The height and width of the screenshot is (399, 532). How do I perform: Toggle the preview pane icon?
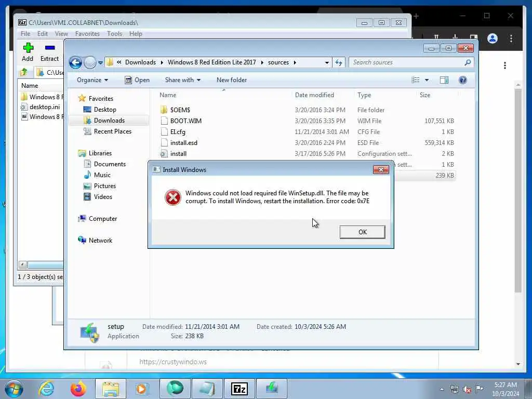tap(444, 80)
